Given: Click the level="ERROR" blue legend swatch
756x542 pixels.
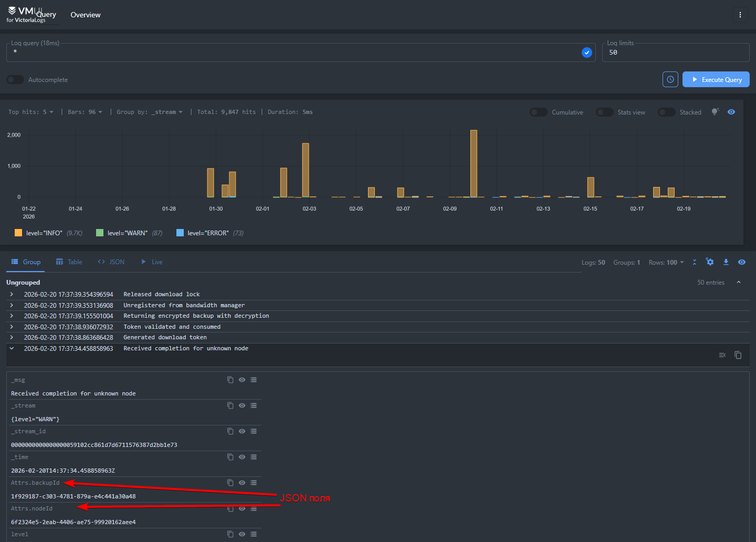Looking at the screenshot, I should (180, 233).
